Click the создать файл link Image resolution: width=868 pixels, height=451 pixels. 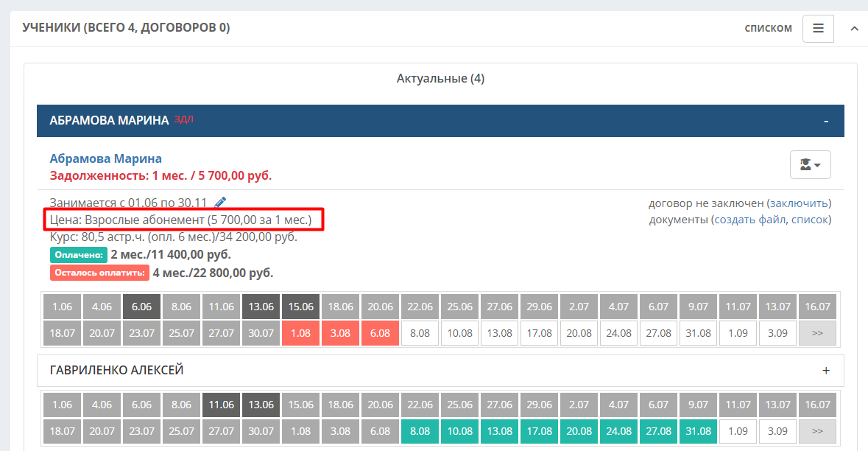click(750, 220)
